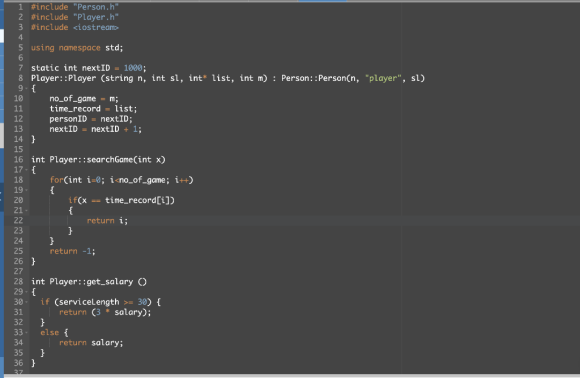Screen dimensions: 580x378
Task: Click 'Player::get_salary ()' signature
Action: click(98, 281)
